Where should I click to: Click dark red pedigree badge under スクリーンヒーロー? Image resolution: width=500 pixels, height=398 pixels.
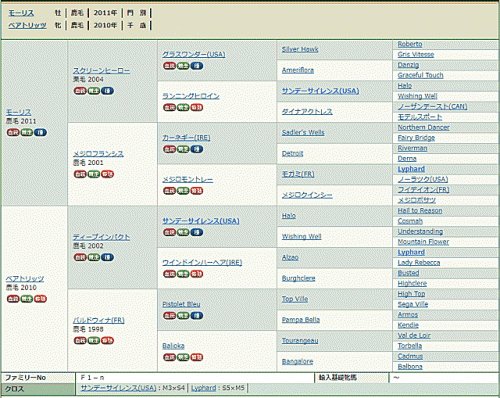[x=80, y=91]
